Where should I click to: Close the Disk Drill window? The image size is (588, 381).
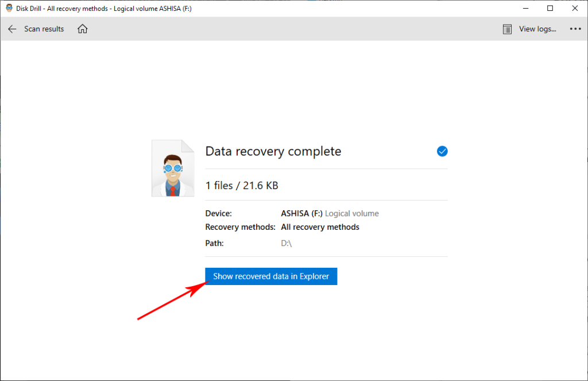tap(575, 8)
